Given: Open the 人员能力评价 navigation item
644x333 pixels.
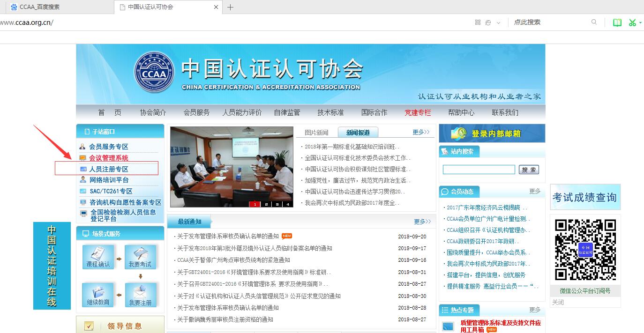Looking at the screenshot, I should (242, 112).
